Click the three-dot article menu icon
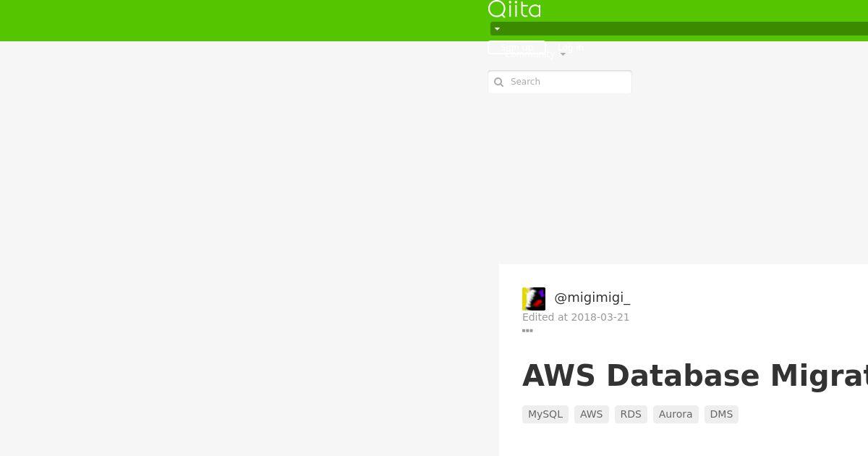 coord(527,331)
